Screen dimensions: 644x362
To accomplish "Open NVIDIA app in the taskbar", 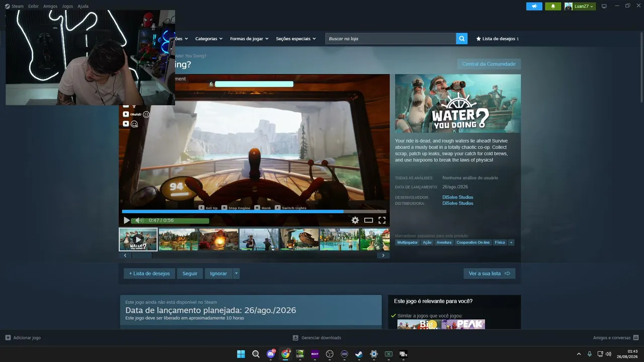I will (300, 354).
